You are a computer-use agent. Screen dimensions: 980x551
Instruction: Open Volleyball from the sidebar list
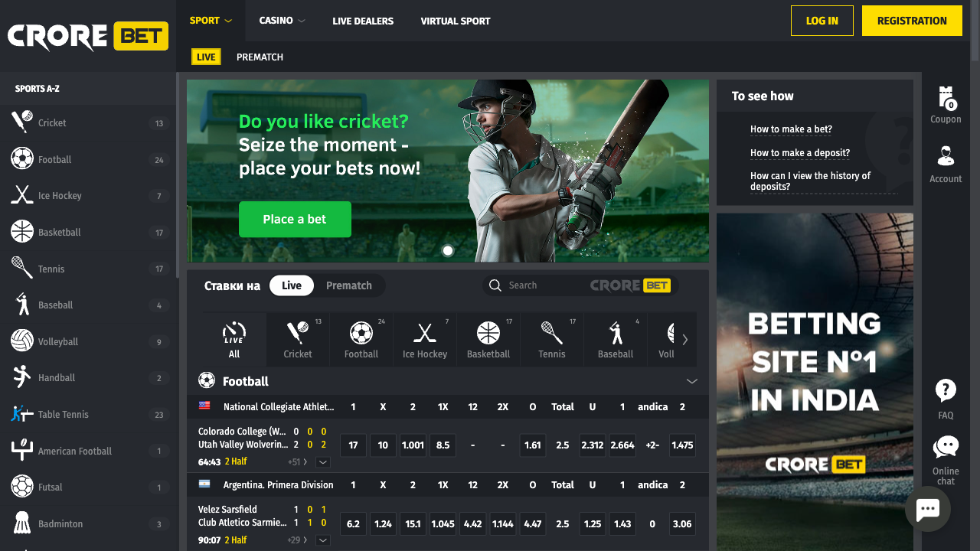[88, 341]
